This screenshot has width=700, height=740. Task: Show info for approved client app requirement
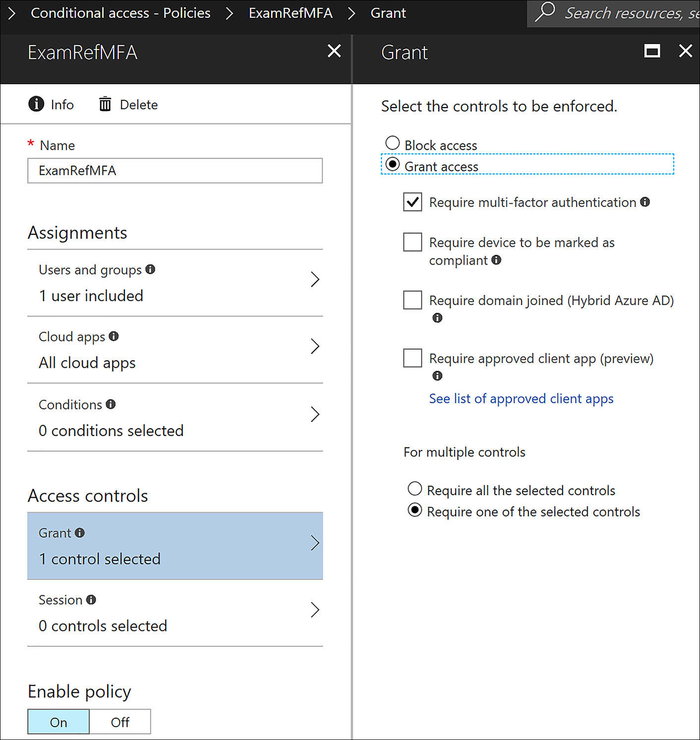click(437, 376)
